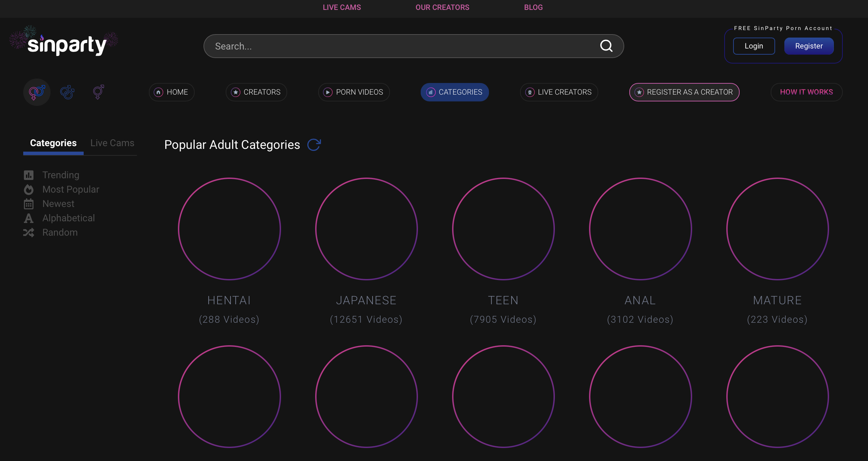
Task: Click the sinparty logo
Action: [67, 45]
